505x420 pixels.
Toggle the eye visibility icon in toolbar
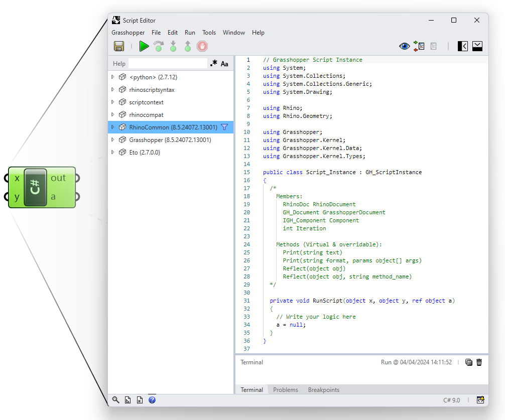[x=405, y=47]
